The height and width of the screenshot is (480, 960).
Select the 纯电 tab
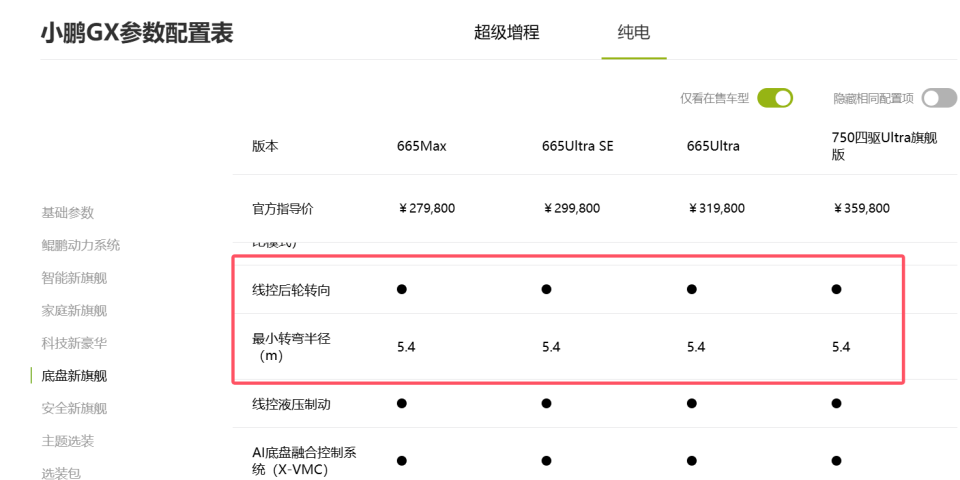tap(634, 32)
